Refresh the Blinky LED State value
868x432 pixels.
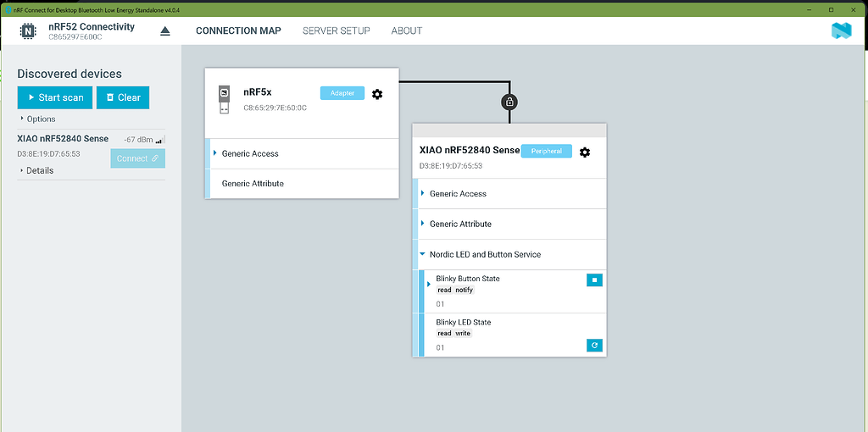point(594,345)
